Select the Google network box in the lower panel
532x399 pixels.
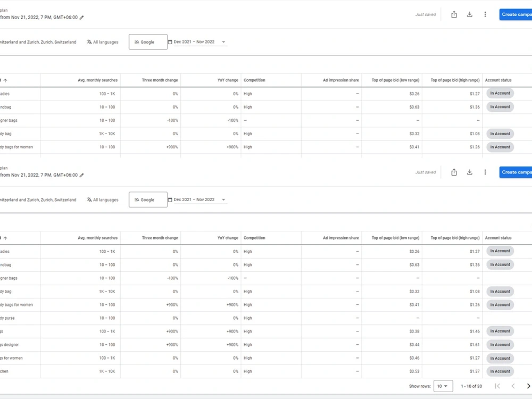(x=148, y=200)
